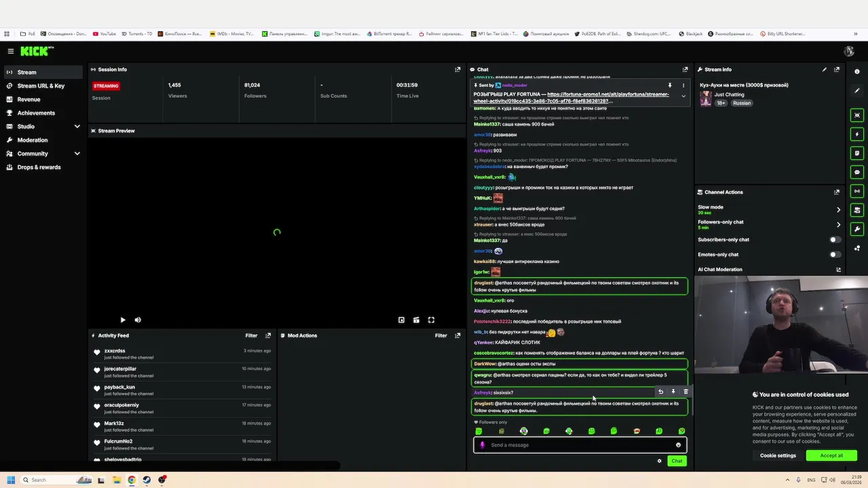Viewport: 868px width, 488px height.
Task: Pop out the Session Info panel
Action: click(458, 69)
